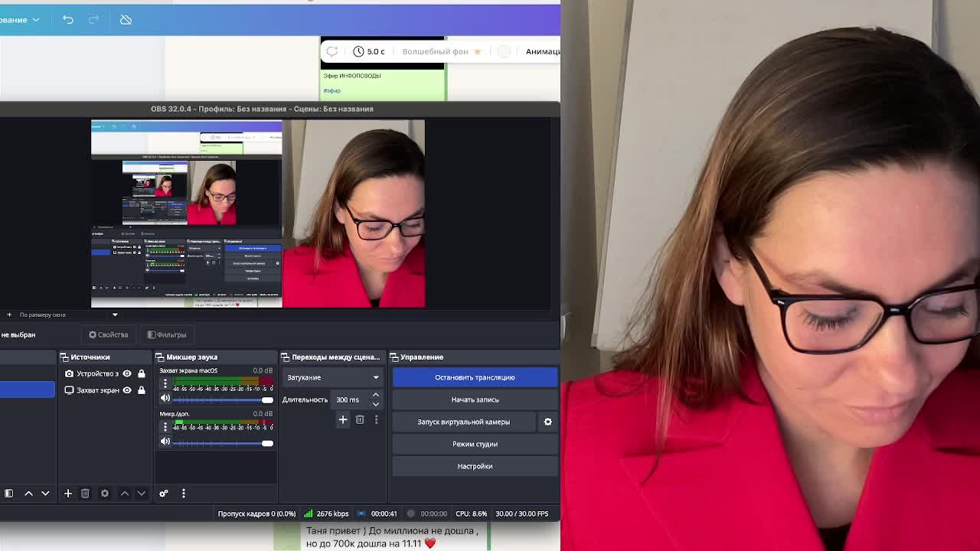Select the highlighted scene in the scenes list

(28, 390)
